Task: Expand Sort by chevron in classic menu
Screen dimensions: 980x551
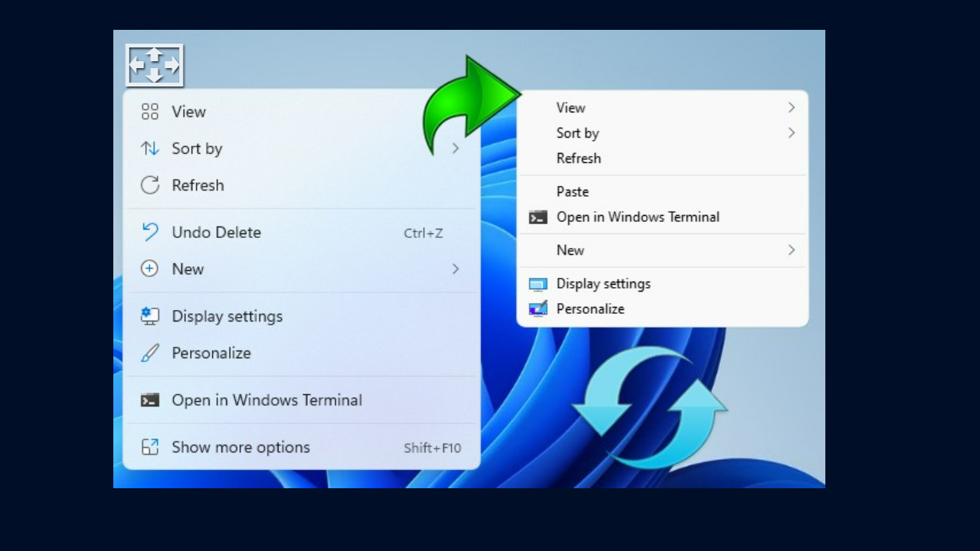Action: point(792,133)
